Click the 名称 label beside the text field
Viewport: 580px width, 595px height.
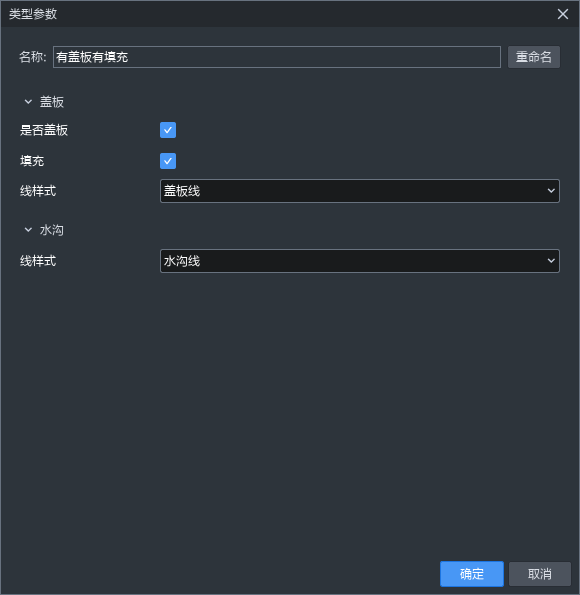point(33,57)
